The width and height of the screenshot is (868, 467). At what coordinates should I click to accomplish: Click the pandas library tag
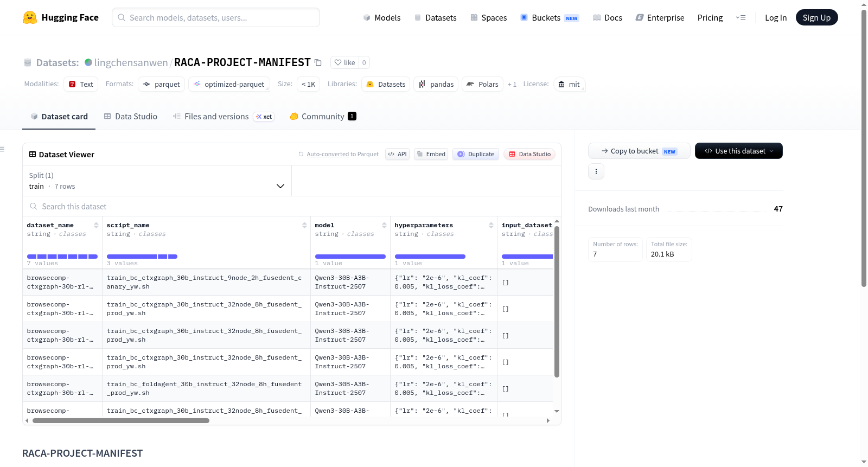tap(436, 85)
